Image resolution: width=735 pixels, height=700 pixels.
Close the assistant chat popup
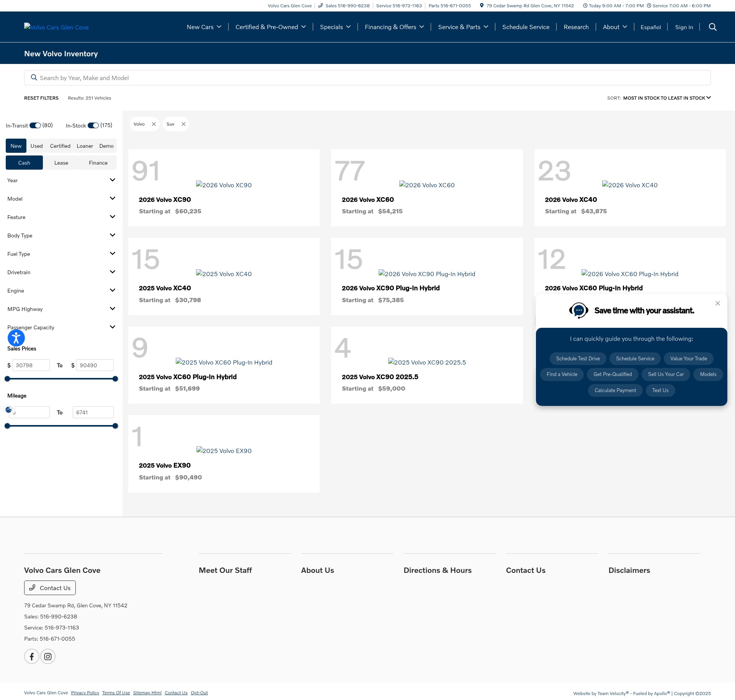coord(718,303)
